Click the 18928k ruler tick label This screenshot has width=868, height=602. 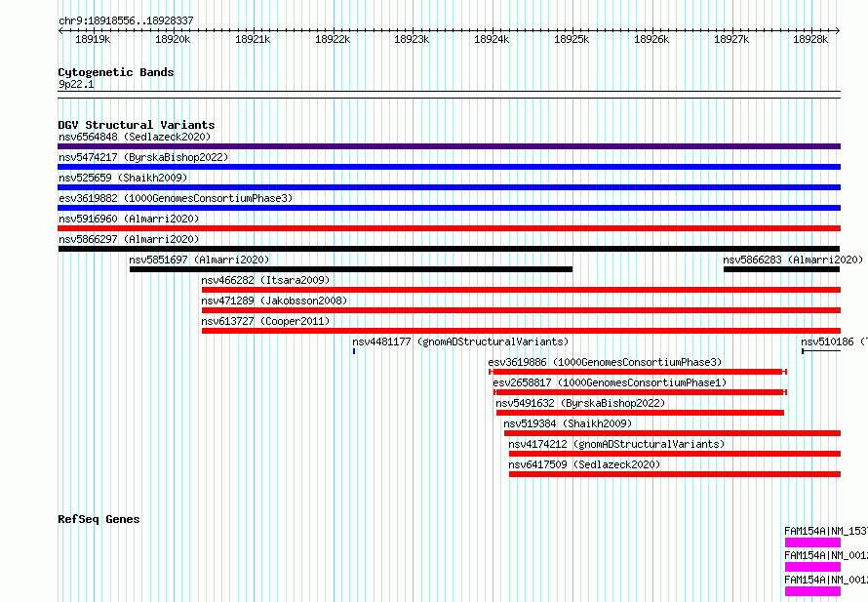[x=809, y=39]
